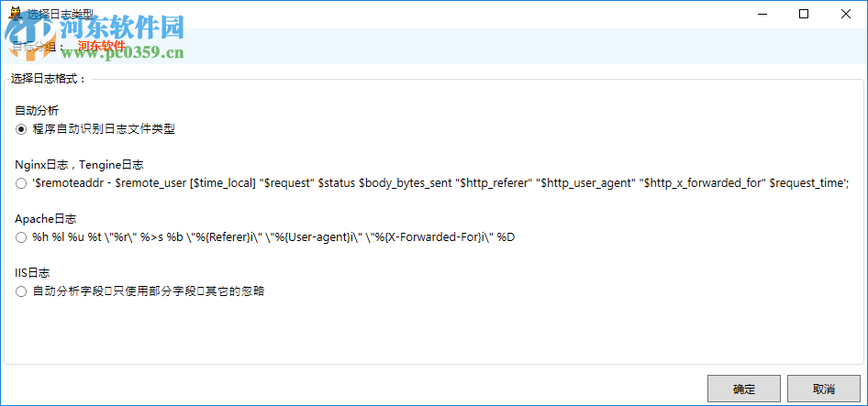Click the Apache日志 section heading

[x=46, y=219]
